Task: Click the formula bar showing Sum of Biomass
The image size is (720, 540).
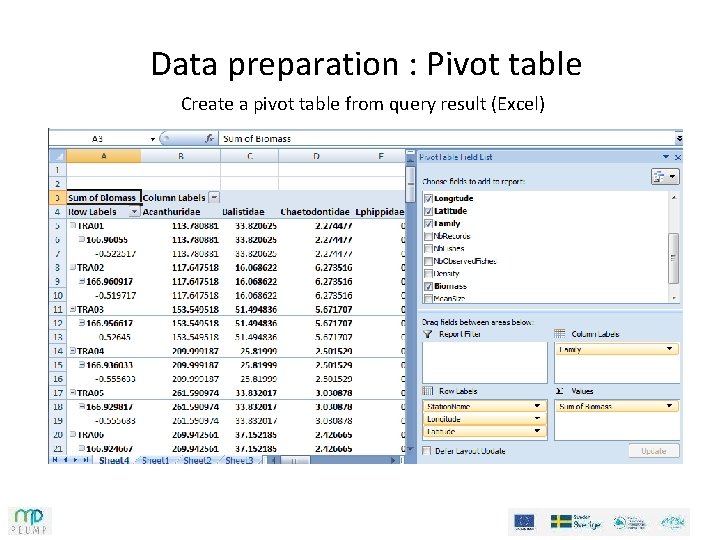Action: tap(446, 138)
